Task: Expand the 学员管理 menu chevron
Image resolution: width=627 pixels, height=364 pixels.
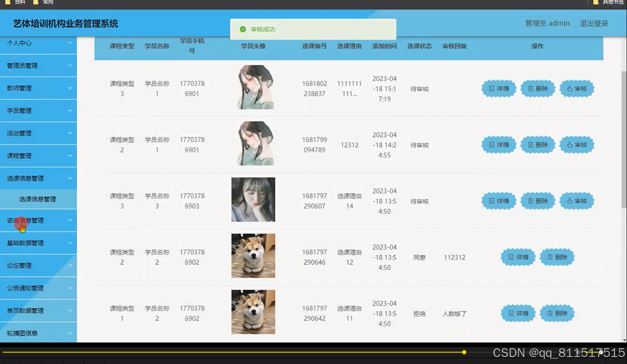Action: (70, 110)
